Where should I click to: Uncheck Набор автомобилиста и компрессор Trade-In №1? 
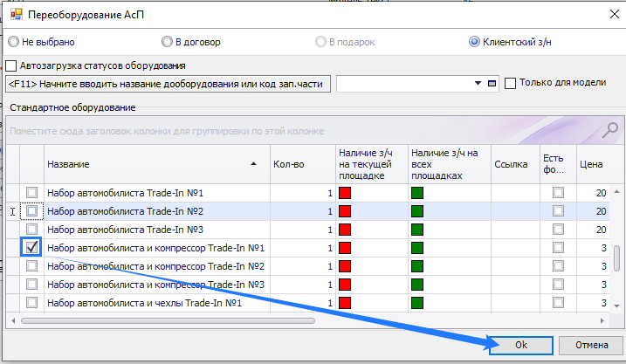31,248
